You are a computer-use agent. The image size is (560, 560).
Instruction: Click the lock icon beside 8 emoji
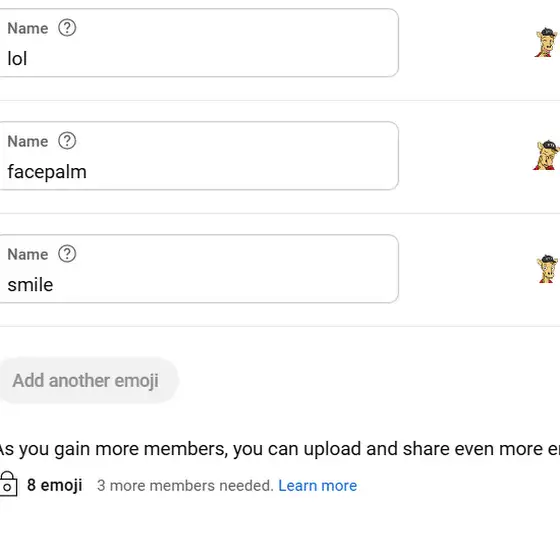[8, 484]
